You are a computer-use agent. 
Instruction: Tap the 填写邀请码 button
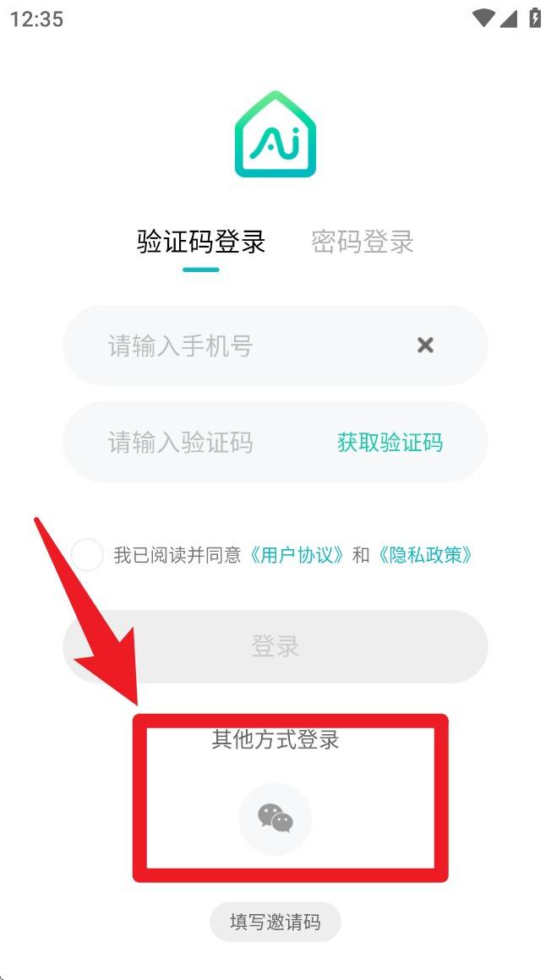coord(275,922)
